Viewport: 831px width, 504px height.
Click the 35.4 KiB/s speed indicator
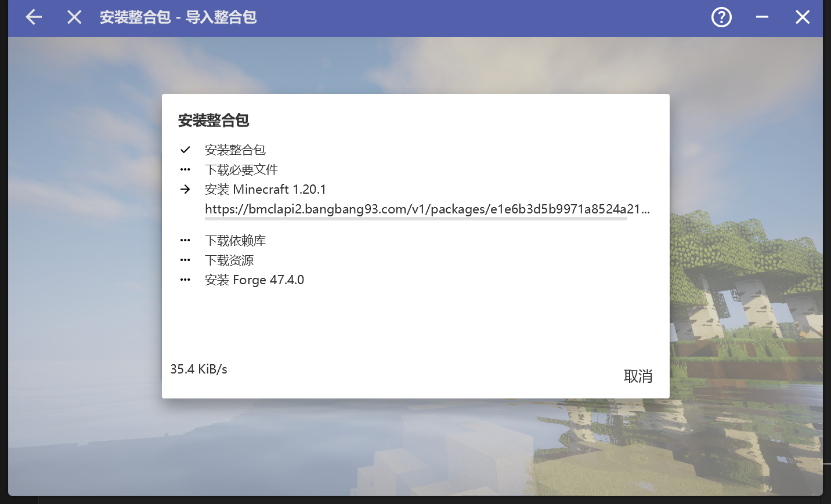[199, 369]
